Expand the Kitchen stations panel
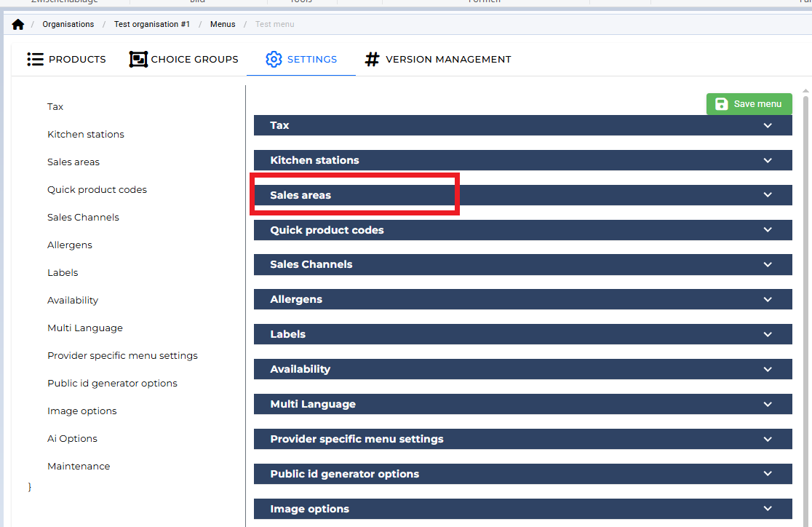This screenshot has width=812, height=527. [522, 160]
